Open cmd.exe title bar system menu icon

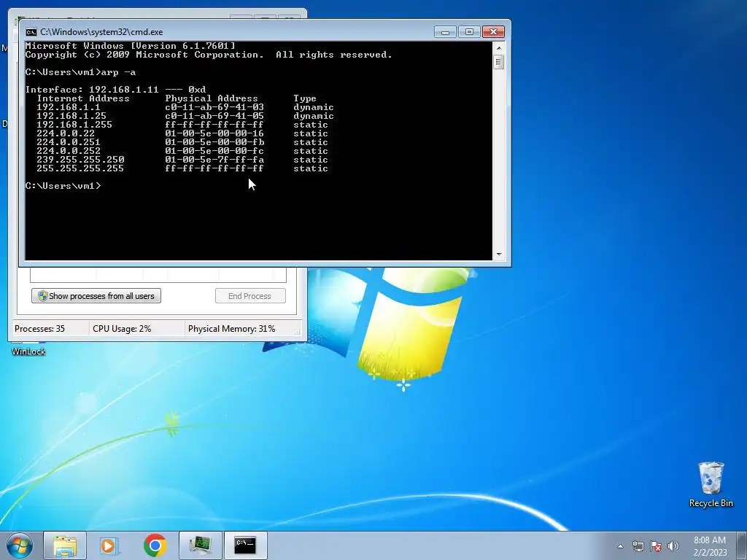coord(31,32)
